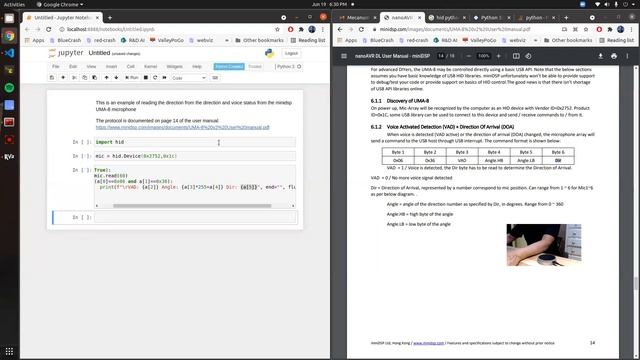Click the PDF page number field
640x360 pixels.
point(441,56)
